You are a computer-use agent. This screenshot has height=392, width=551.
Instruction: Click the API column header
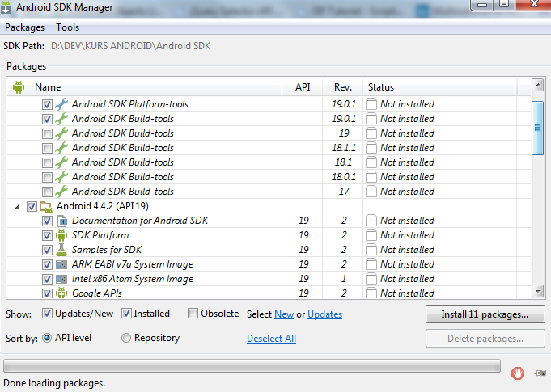tap(303, 87)
